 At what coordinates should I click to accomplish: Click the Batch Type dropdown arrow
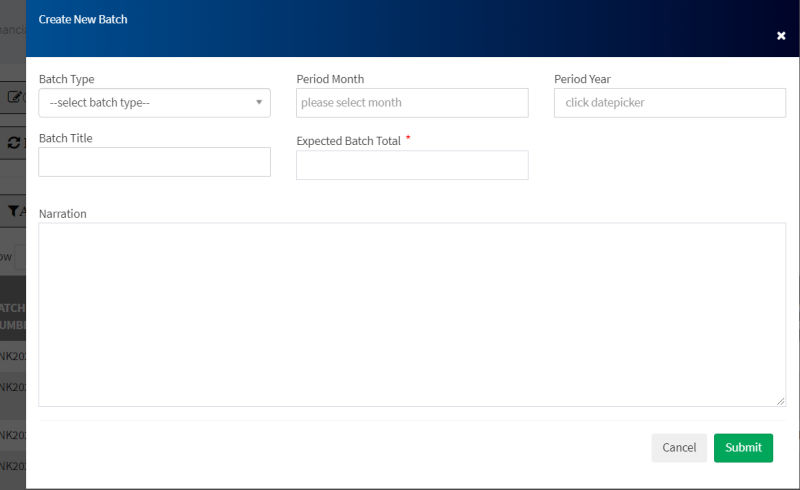[259, 102]
